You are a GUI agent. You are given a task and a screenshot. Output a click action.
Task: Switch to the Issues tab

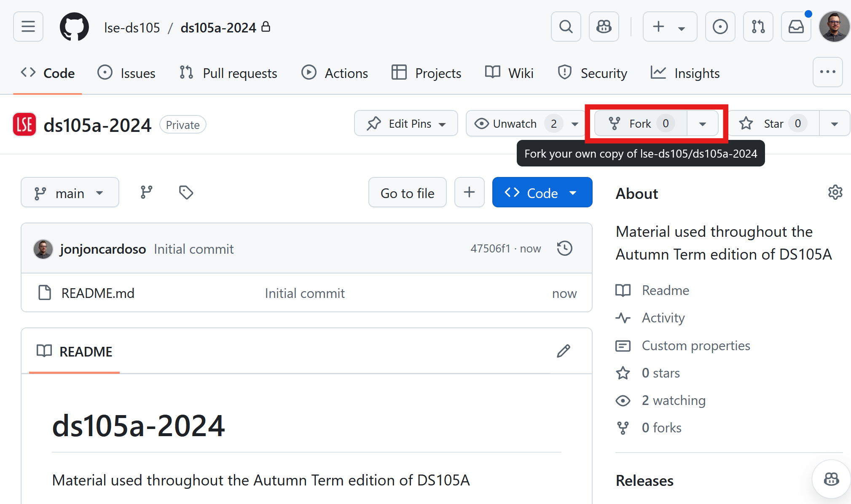click(x=126, y=73)
